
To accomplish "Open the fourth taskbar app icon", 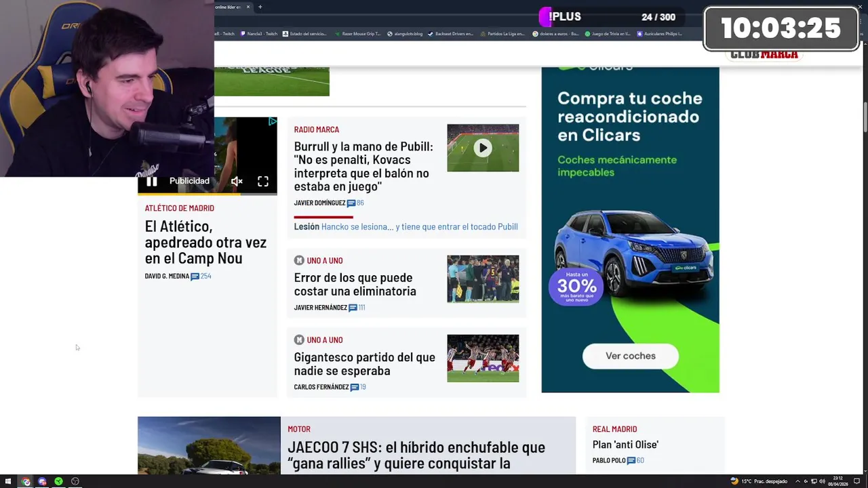I will [75, 481].
